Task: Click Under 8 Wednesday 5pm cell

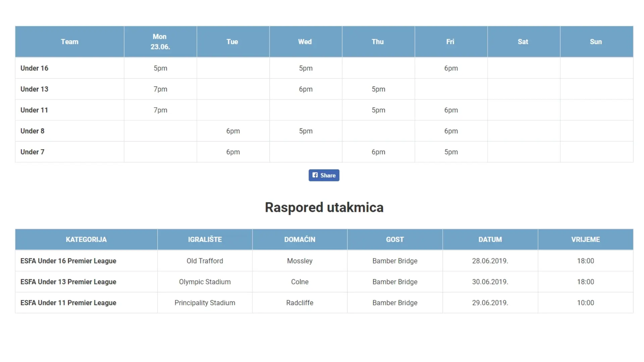Action: [306, 131]
